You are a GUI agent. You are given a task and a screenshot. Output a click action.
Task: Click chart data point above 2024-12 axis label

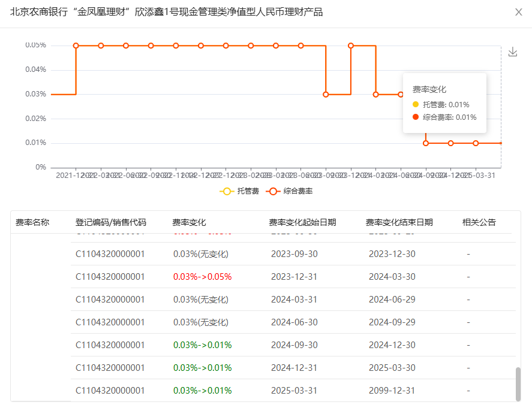(x=450, y=143)
